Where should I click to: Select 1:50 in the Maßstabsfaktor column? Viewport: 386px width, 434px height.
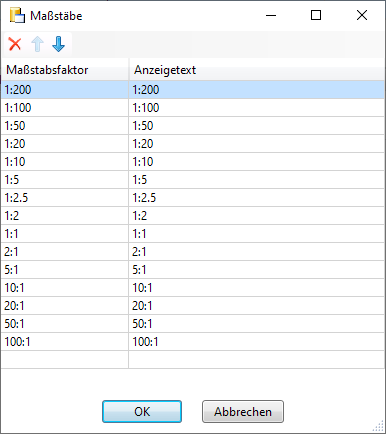pos(65,126)
